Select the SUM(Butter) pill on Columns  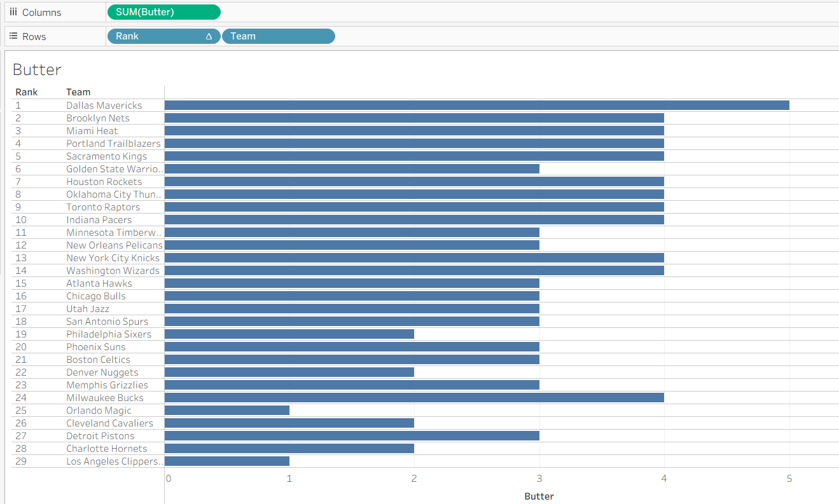(164, 12)
